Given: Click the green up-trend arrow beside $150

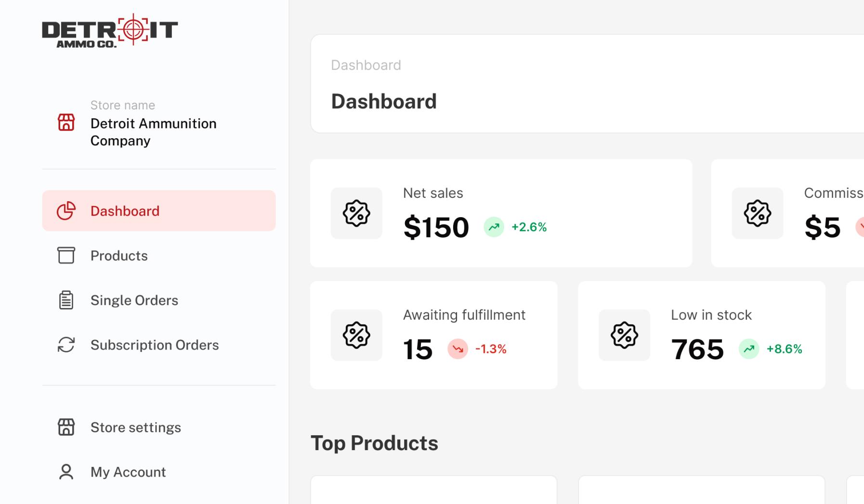Looking at the screenshot, I should [494, 227].
